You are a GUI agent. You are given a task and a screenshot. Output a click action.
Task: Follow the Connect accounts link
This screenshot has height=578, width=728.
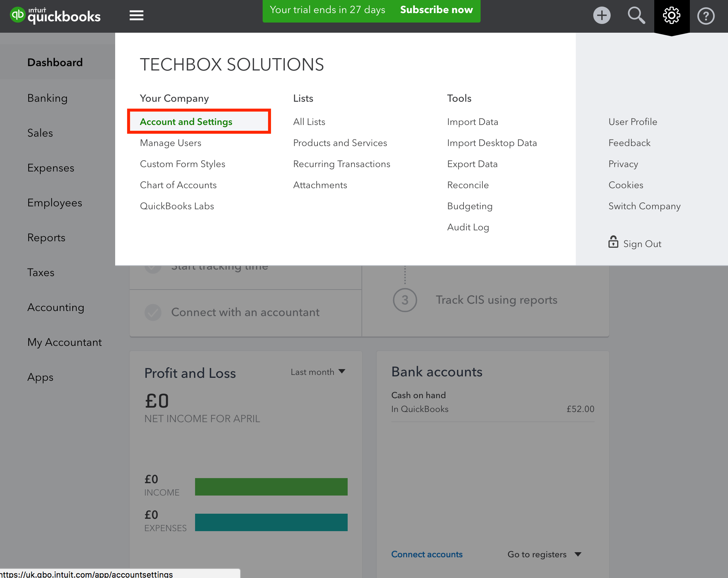(x=426, y=554)
